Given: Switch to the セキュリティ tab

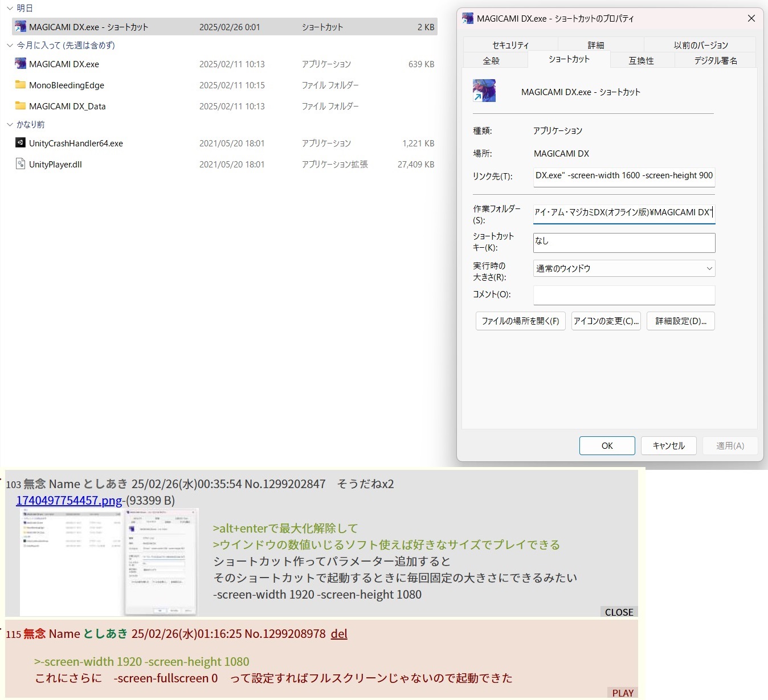Looking at the screenshot, I should (510, 45).
